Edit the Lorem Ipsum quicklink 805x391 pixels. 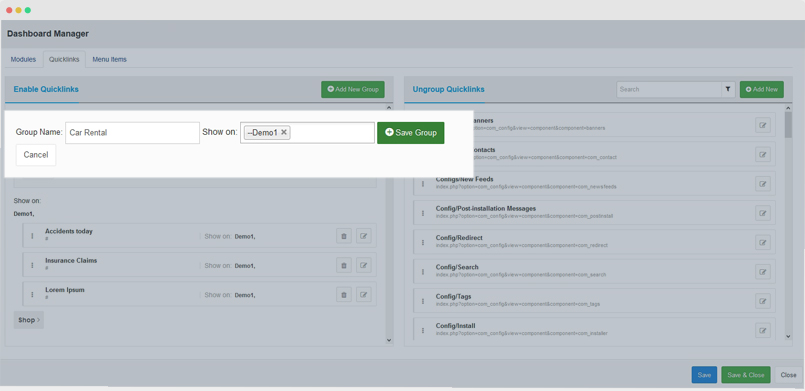[363, 295]
